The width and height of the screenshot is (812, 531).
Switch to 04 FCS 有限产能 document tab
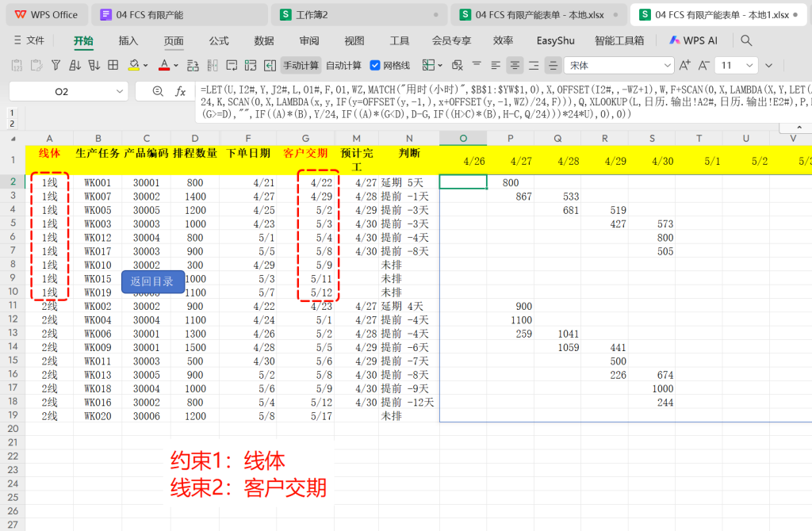click(x=179, y=14)
